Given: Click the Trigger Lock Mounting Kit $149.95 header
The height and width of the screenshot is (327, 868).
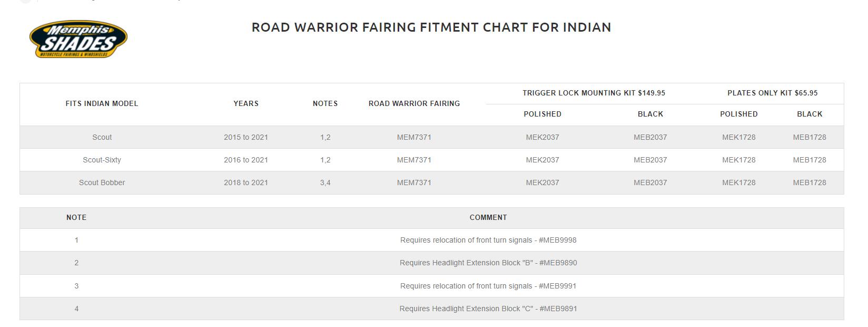Looking at the screenshot, I should click(594, 93).
